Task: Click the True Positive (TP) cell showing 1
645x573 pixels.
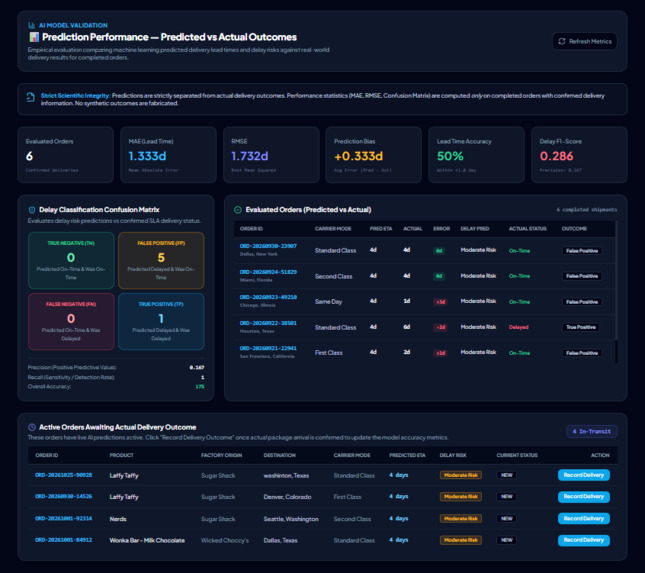Action: point(161,321)
